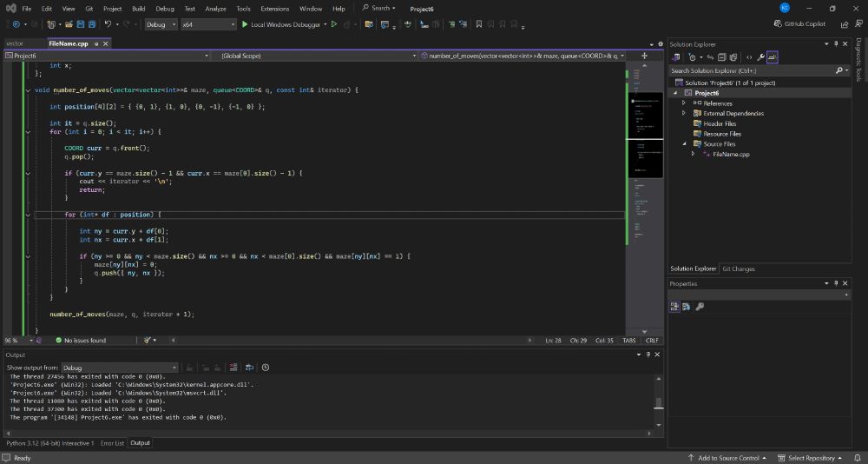Click the GitHub Copilot button
This screenshot has height=464, width=868.
coord(799,24)
